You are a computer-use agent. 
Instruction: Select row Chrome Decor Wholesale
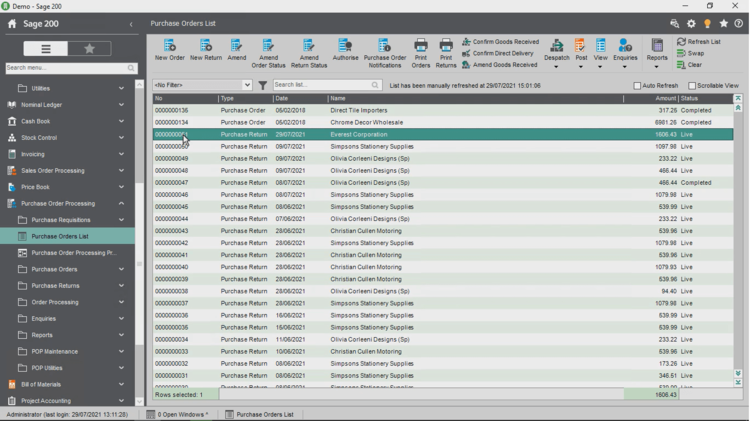tap(443, 122)
